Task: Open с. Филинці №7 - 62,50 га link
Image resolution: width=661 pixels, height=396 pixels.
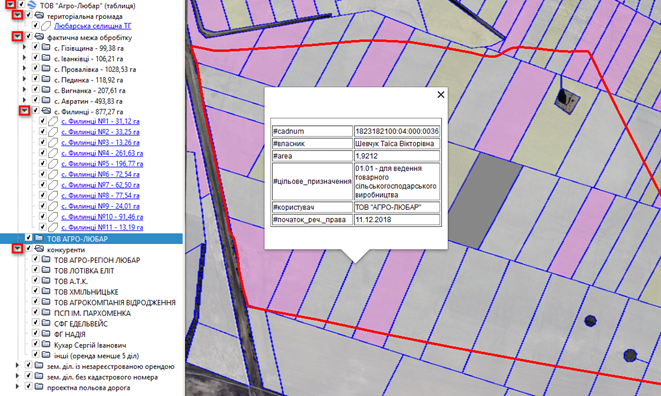Action: [x=100, y=185]
